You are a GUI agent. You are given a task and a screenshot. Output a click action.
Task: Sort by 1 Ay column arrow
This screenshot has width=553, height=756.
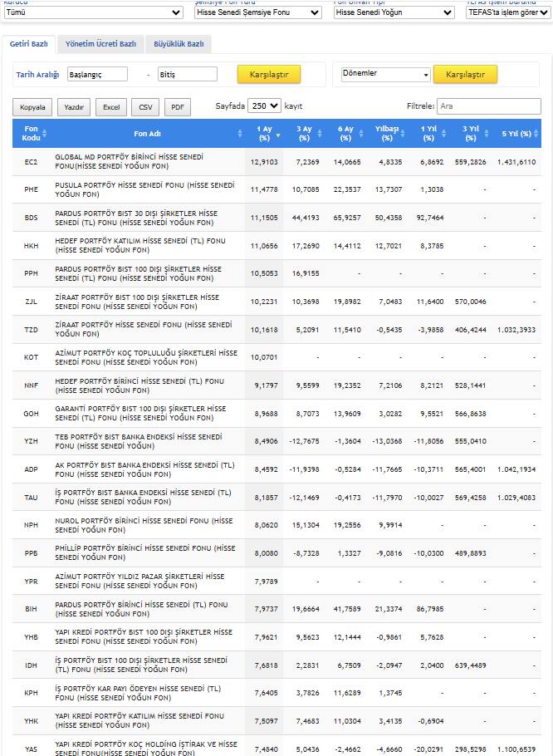point(277,135)
